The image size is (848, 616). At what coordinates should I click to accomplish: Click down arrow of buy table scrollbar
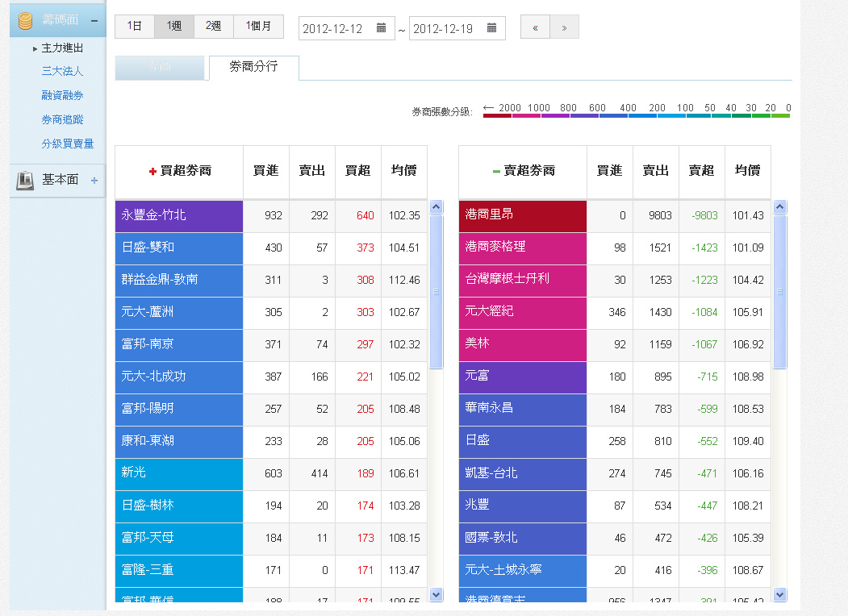(x=437, y=595)
